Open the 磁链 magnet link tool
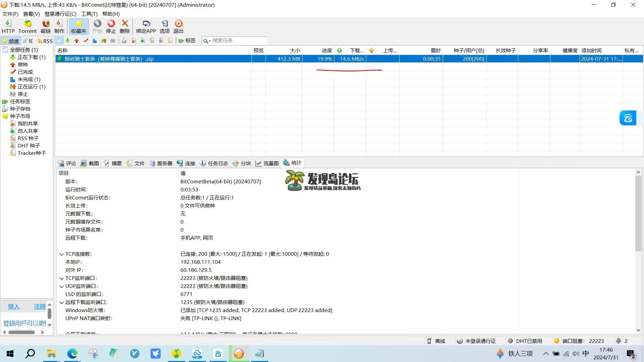 tap(46, 26)
